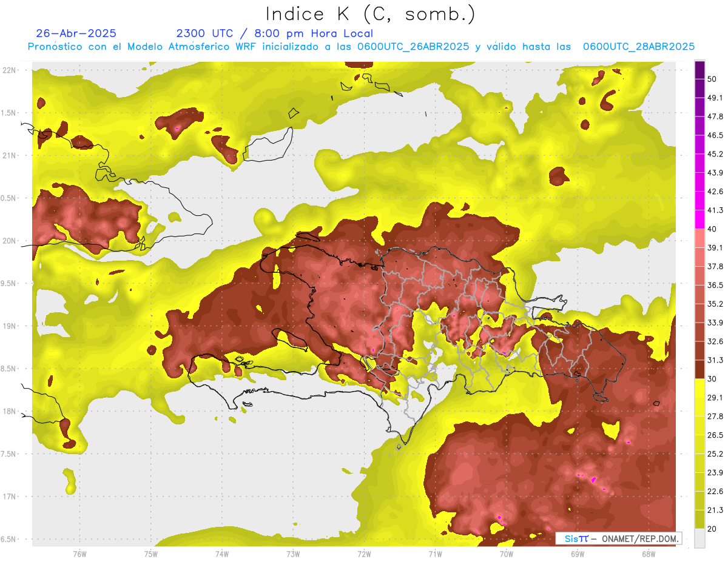728x562 pixels.
Task: Click the valid-until time '0600UTC_28ABR2025'
Action: pyautogui.click(x=638, y=46)
